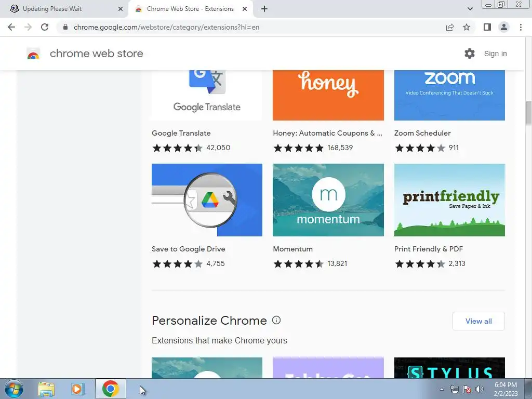Click the taskbar clock showing 6:04 PM
Image resolution: width=532 pixels, height=399 pixels.
506,389
